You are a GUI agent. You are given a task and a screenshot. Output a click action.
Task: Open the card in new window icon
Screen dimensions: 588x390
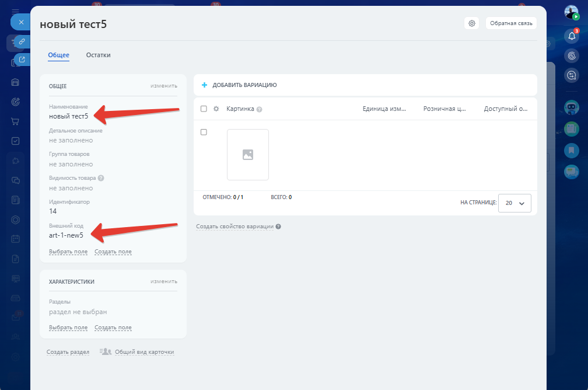tap(22, 60)
